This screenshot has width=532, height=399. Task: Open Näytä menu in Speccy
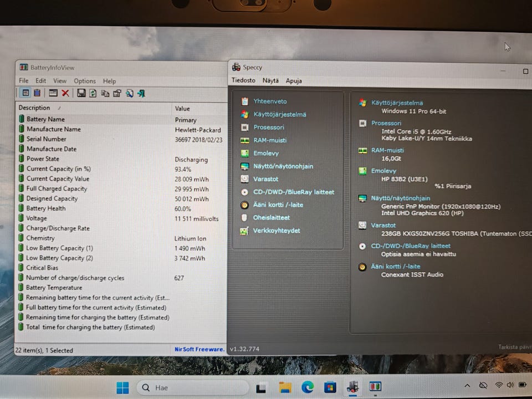point(270,80)
